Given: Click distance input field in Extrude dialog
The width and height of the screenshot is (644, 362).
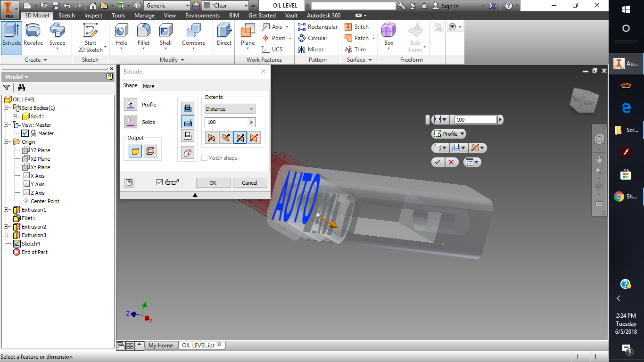Looking at the screenshot, I should [225, 122].
